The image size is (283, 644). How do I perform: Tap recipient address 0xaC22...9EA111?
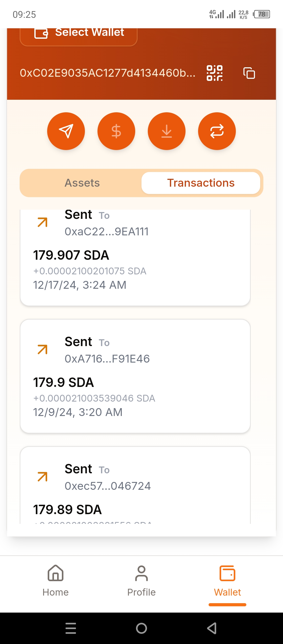pos(107,232)
